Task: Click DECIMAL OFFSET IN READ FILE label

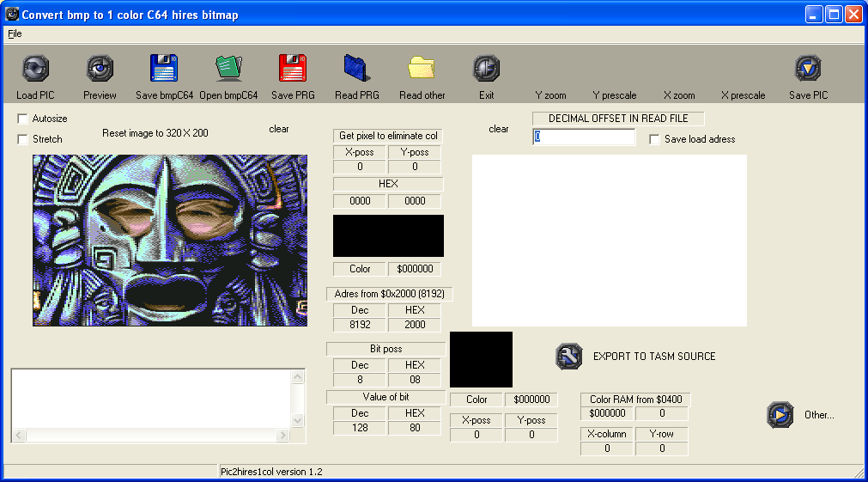Action: click(x=618, y=119)
